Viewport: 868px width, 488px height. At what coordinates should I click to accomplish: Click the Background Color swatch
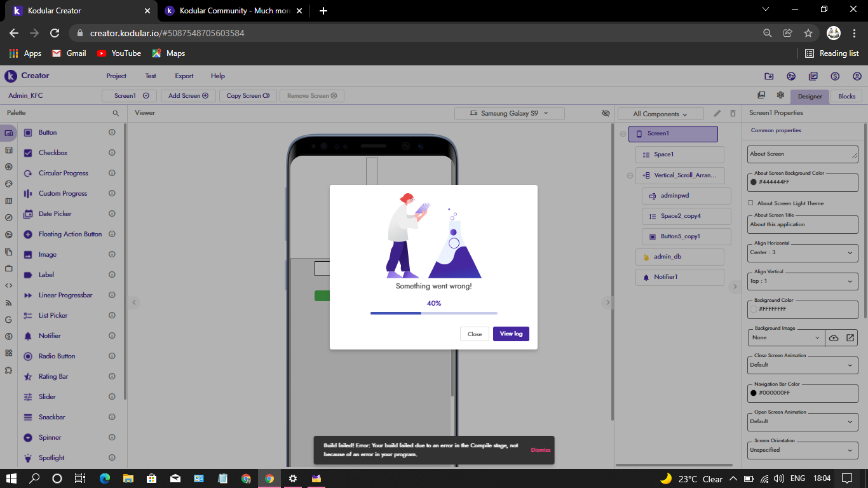coord(754,309)
